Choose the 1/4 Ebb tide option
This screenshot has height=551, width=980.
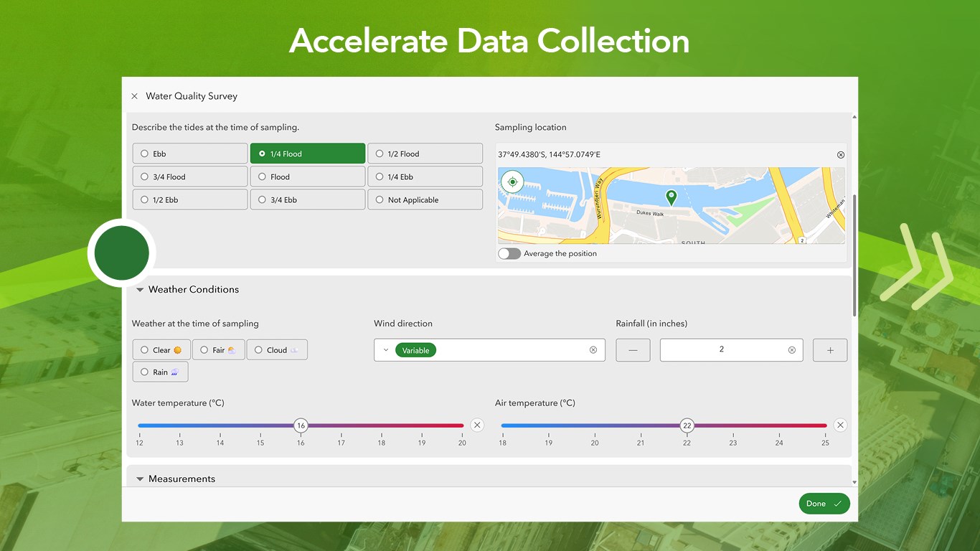(425, 176)
